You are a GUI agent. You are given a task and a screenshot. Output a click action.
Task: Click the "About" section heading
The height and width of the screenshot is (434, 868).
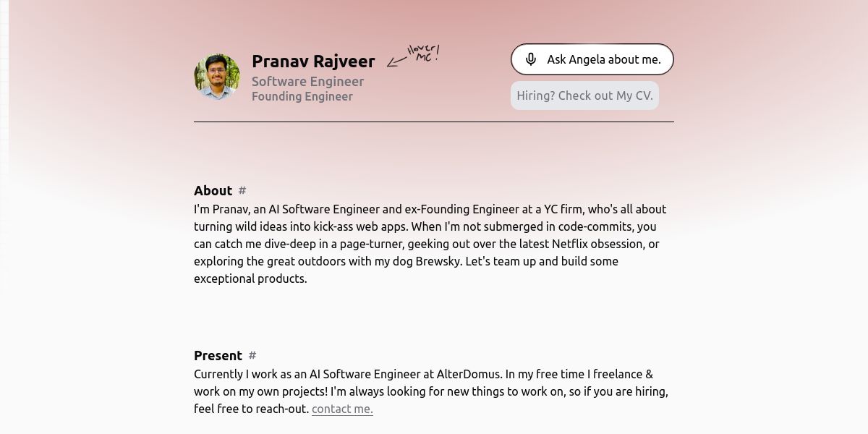point(213,190)
